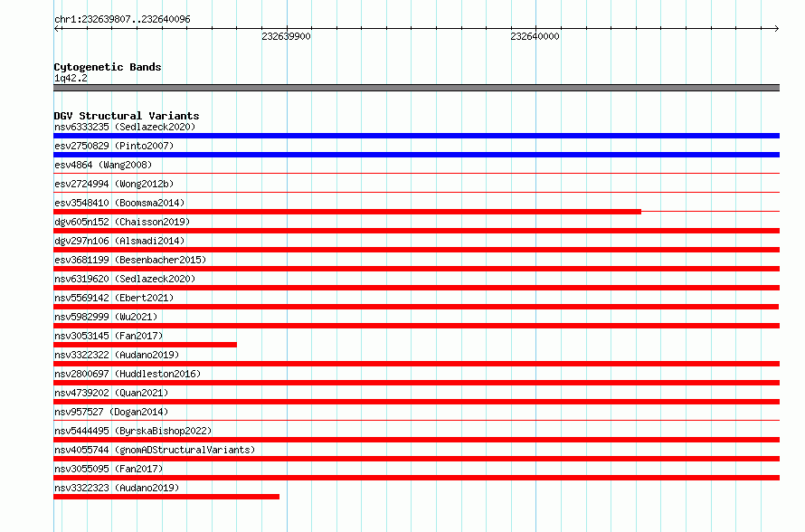805x532 pixels.
Task: Select the red bar under nsv5444495
Action: pos(416,440)
